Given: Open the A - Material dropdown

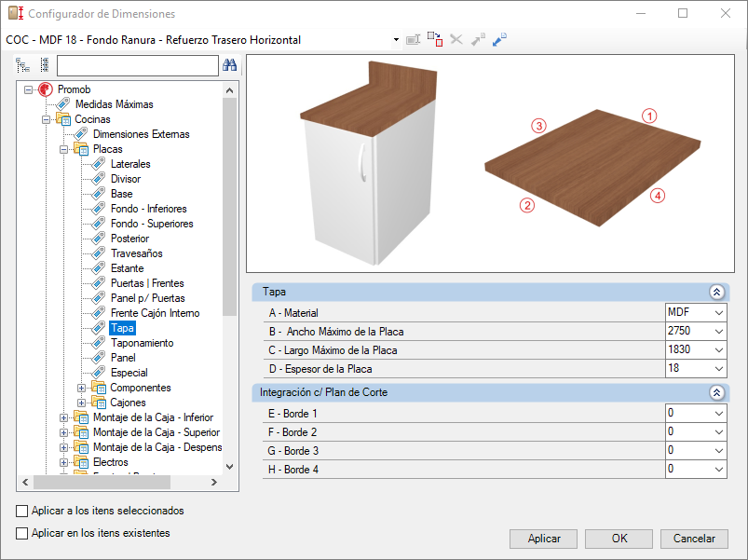Looking at the screenshot, I should pyautogui.click(x=719, y=313).
